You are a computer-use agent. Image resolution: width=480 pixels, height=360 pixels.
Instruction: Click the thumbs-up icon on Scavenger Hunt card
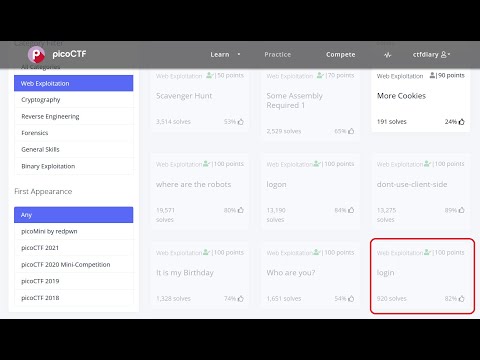[x=241, y=122]
